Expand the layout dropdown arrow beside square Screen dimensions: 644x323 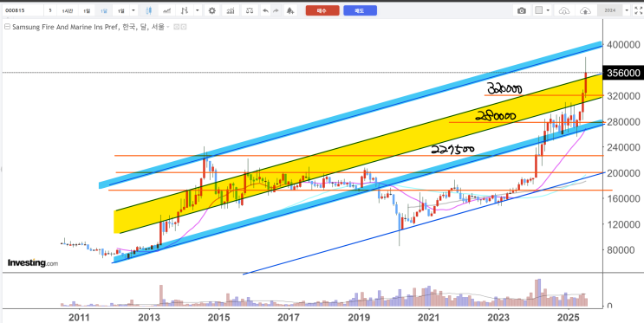pyautogui.click(x=548, y=10)
